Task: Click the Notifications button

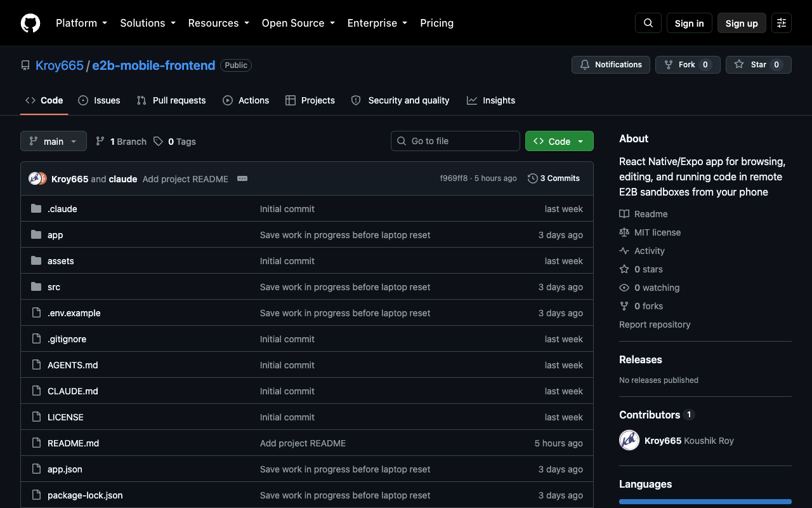Action: pyautogui.click(x=611, y=65)
